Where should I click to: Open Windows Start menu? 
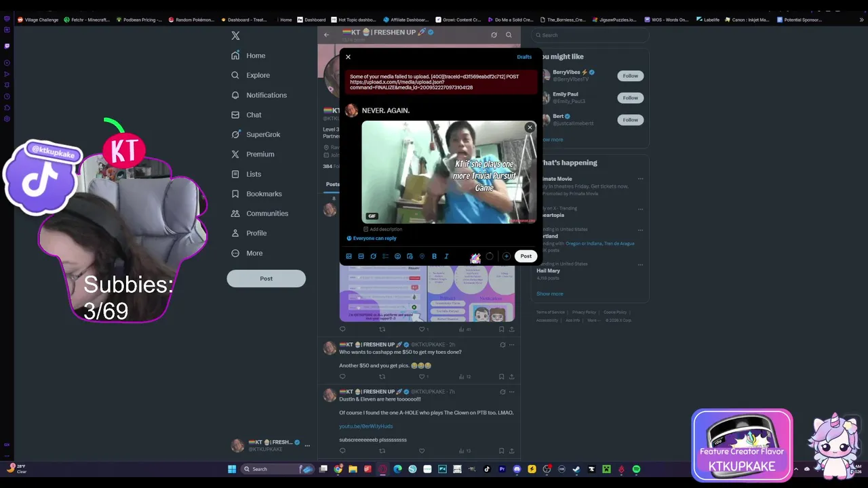(x=232, y=469)
